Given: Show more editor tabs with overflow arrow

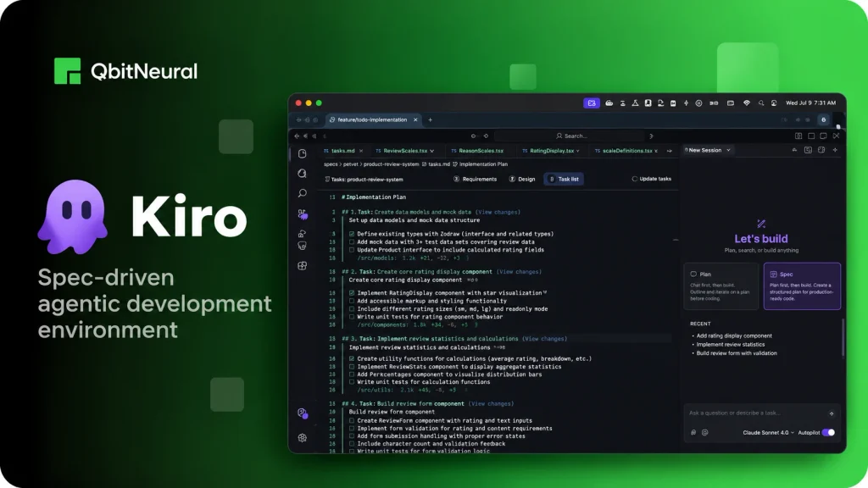Looking at the screenshot, I should point(670,151).
